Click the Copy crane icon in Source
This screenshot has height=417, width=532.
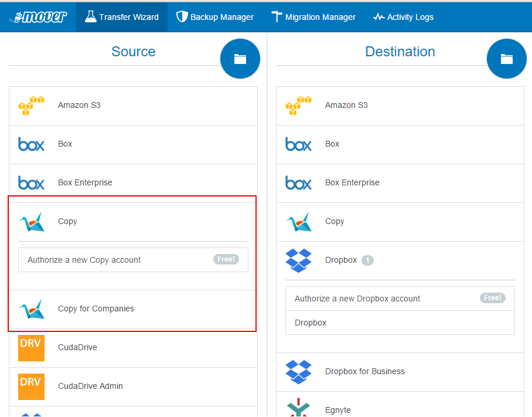(x=31, y=222)
